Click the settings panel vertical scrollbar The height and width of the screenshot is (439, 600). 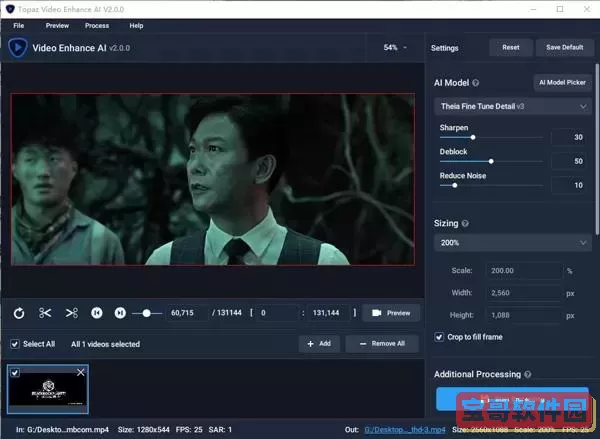(597, 149)
